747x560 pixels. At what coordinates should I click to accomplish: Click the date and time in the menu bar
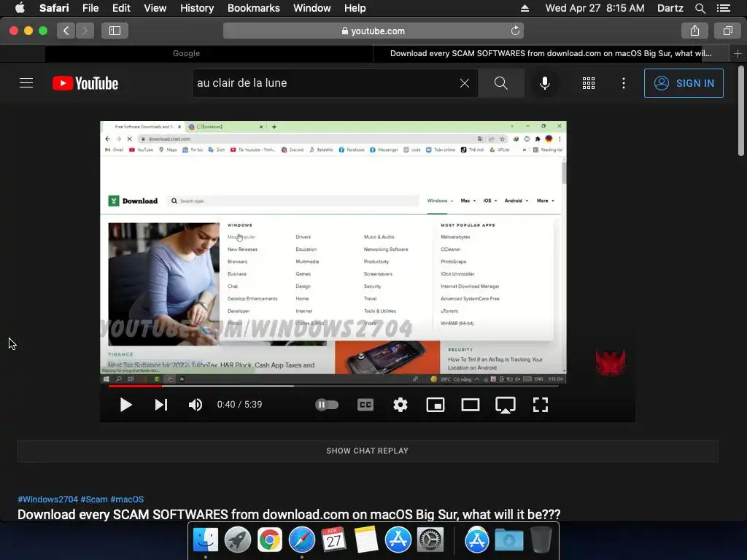pyautogui.click(x=595, y=8)
